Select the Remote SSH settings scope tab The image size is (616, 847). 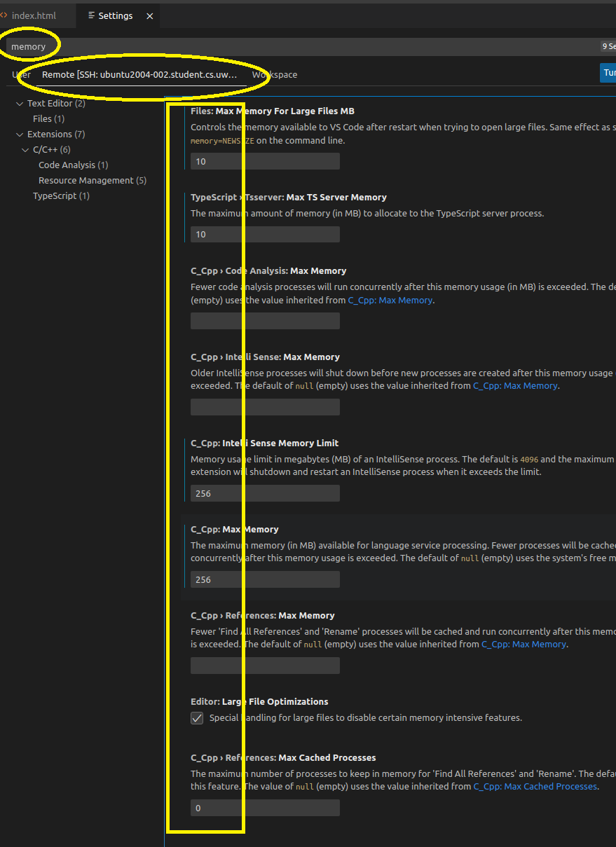point(139,74)
